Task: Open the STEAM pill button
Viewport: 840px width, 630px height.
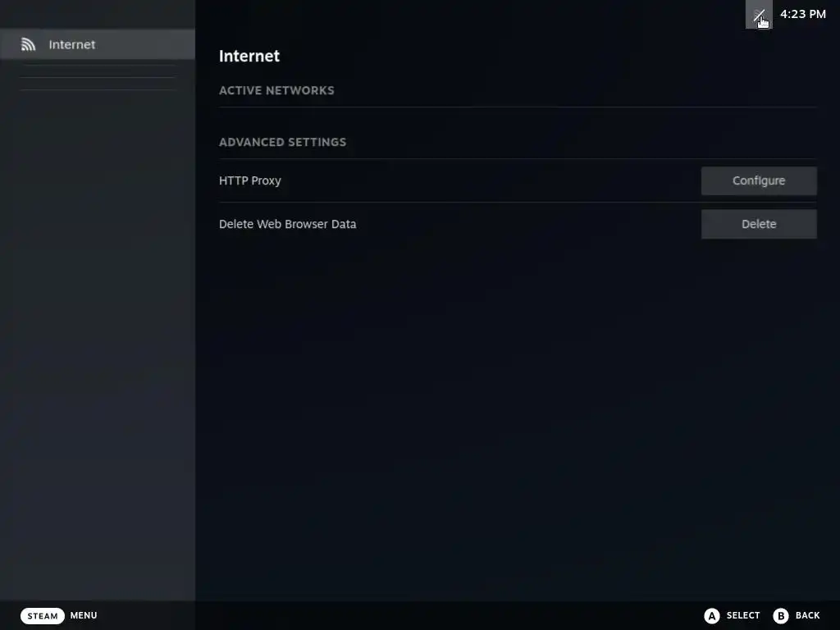Action: 43,615
